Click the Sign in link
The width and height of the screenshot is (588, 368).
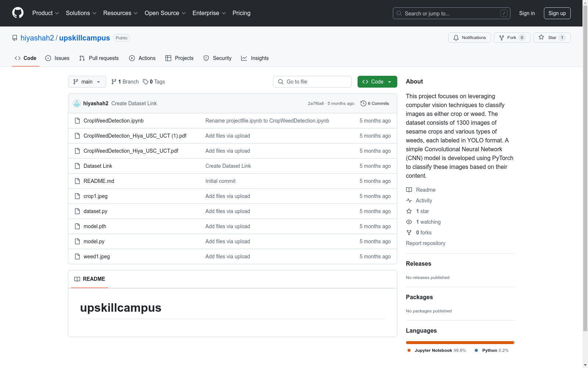pos(527,13)
